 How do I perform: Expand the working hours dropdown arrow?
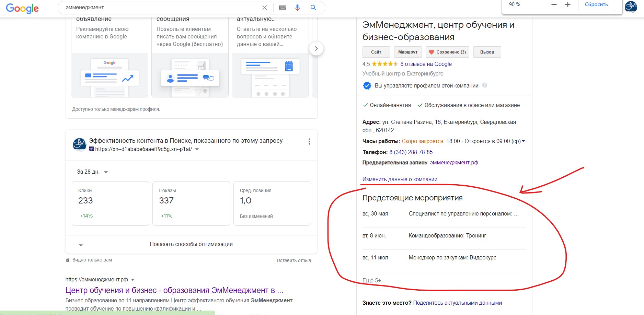pyautogui.click(x=524, y=141)
